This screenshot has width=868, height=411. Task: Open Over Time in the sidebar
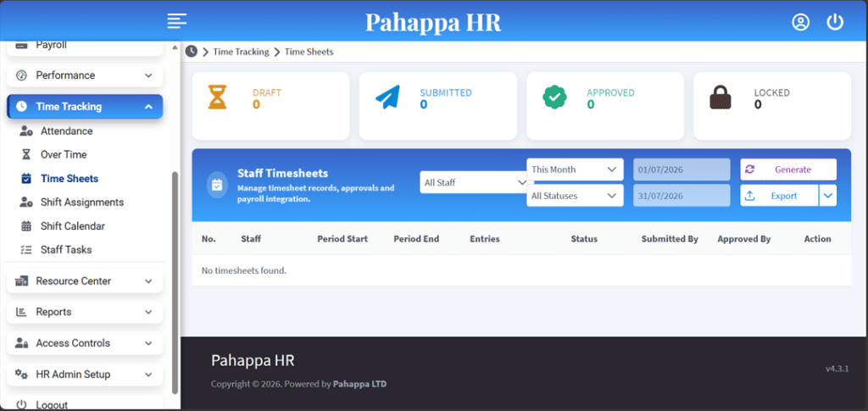click(64, 155)
